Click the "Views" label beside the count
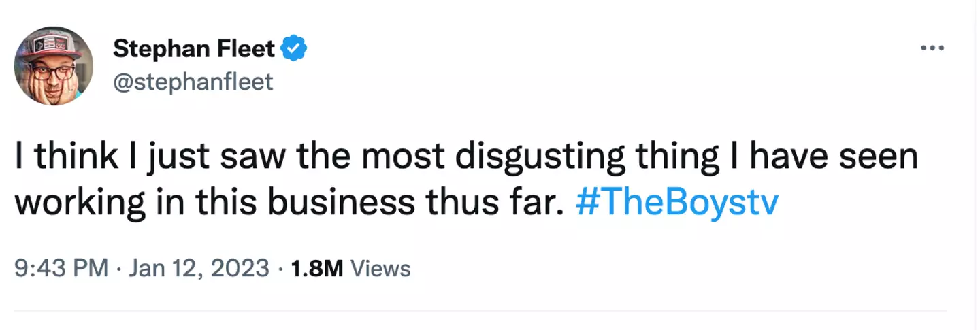This screenshot has width=980, height=330. [380, 268]
